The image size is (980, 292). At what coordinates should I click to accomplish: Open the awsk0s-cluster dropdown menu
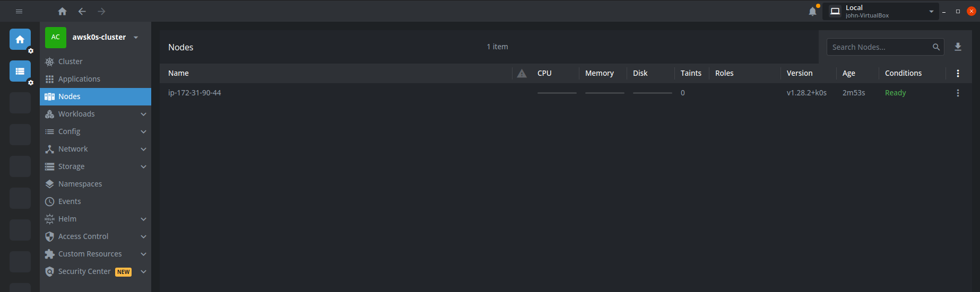(136, 38)
